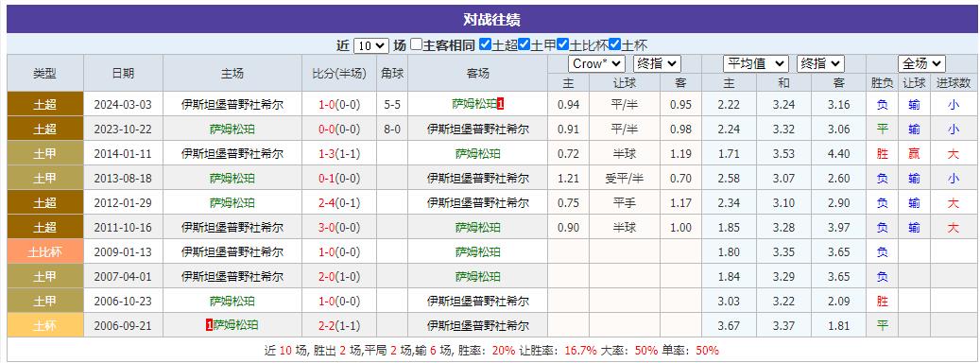
Task: Open the 全场 dropdown
Action: (x=921, y=63)
